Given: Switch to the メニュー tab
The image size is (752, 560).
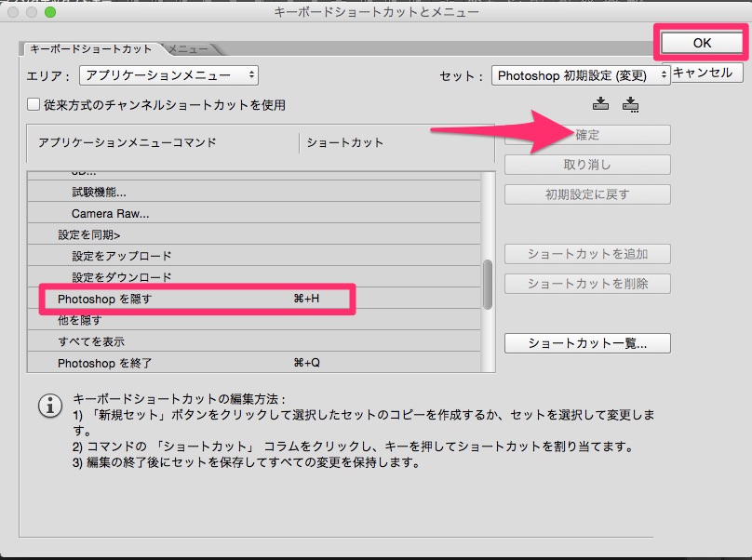Looking at the screenshot, I should (x=188, y=49).
